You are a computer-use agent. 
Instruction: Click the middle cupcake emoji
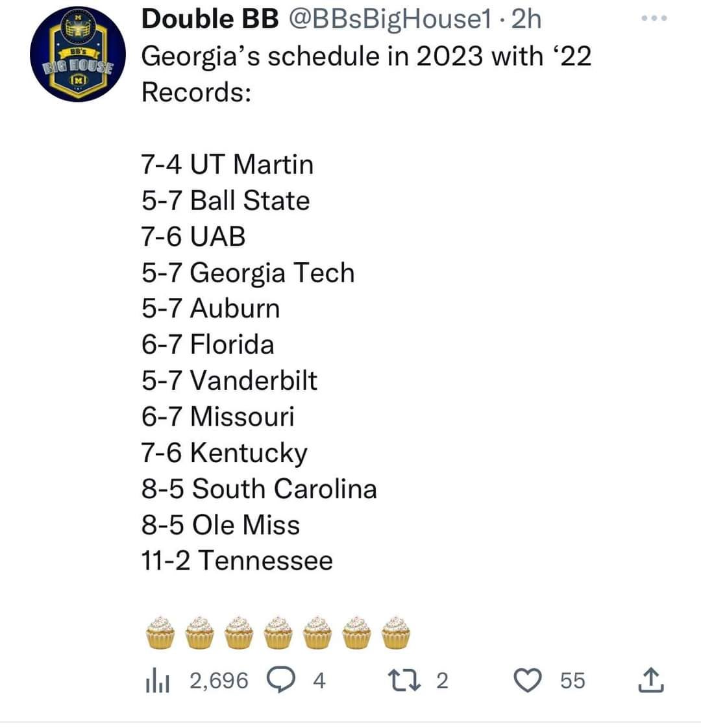click(x=278, y=633)
